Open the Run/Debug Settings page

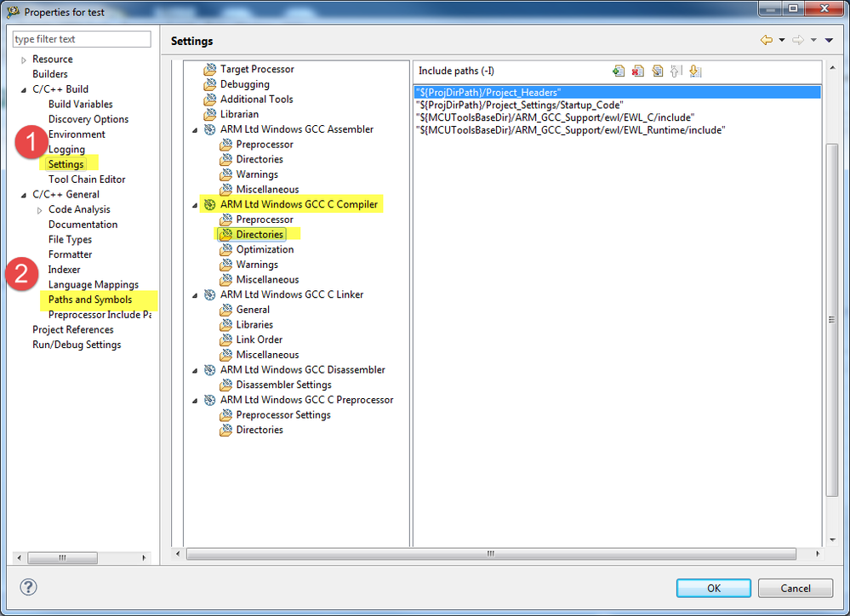pyautogui.click(x=77, y=345)
